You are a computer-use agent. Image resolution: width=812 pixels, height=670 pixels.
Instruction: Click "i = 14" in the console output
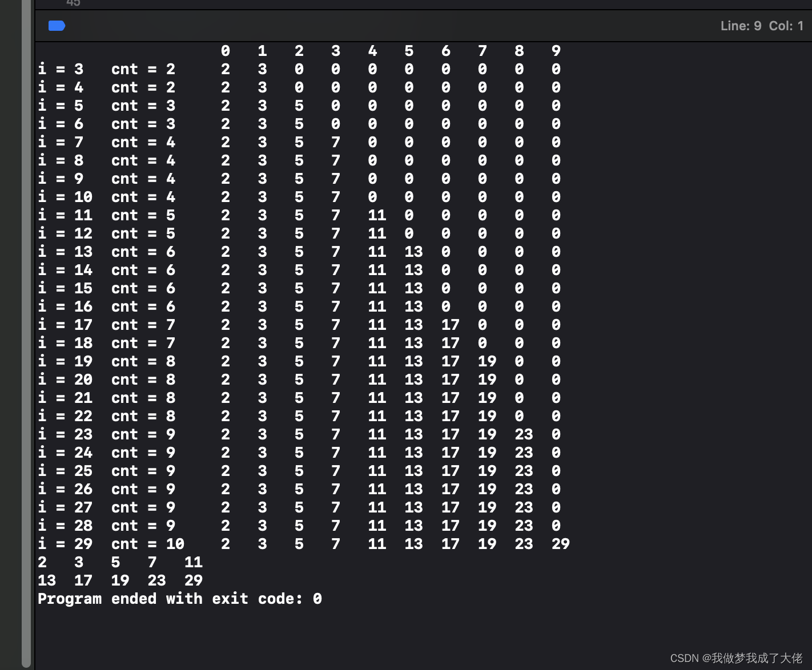65,270
